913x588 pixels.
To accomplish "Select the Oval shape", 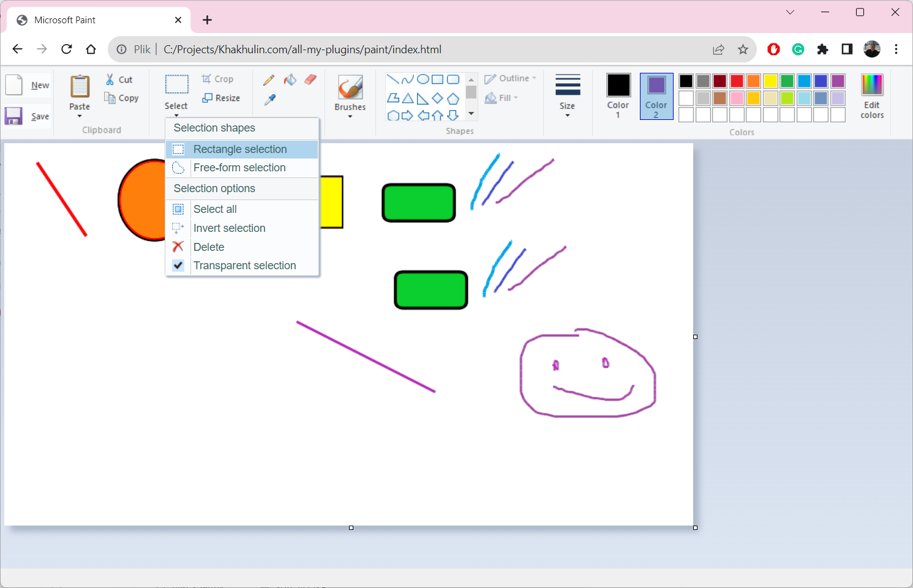I will click(x=423, y=79).
